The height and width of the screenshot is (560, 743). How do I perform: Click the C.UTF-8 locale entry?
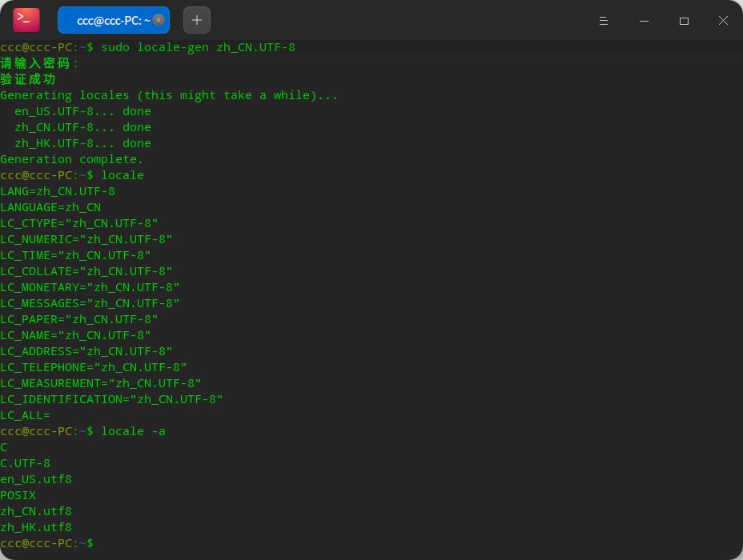(25, 463)
